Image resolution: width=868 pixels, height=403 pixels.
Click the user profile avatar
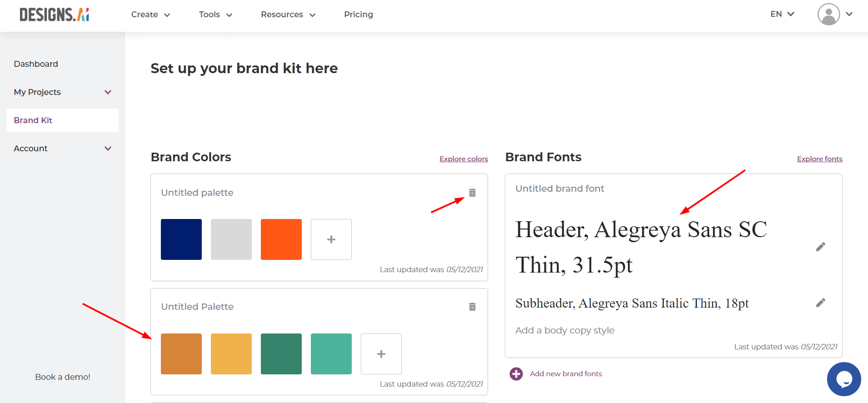point(828,15)
